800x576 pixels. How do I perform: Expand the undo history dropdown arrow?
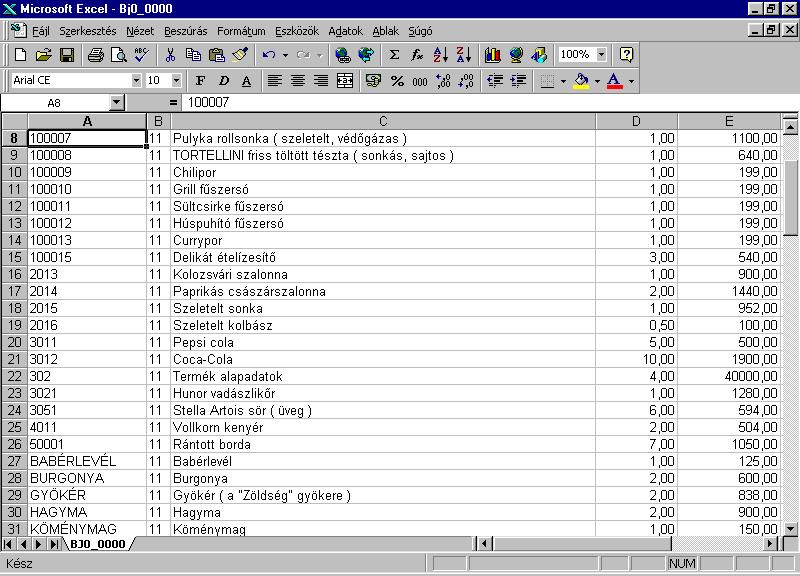[x=285, y=55]
